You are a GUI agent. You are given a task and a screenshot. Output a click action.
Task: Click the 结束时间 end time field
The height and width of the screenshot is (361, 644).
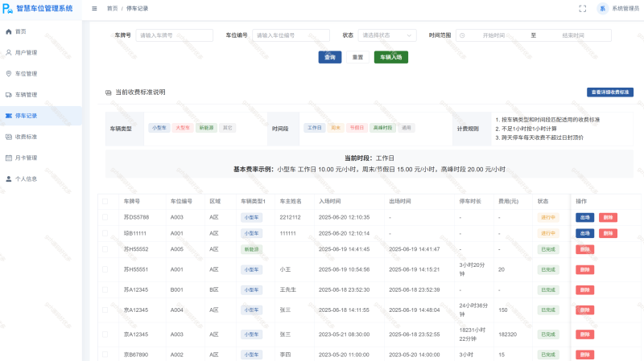(x=573, y=35)
